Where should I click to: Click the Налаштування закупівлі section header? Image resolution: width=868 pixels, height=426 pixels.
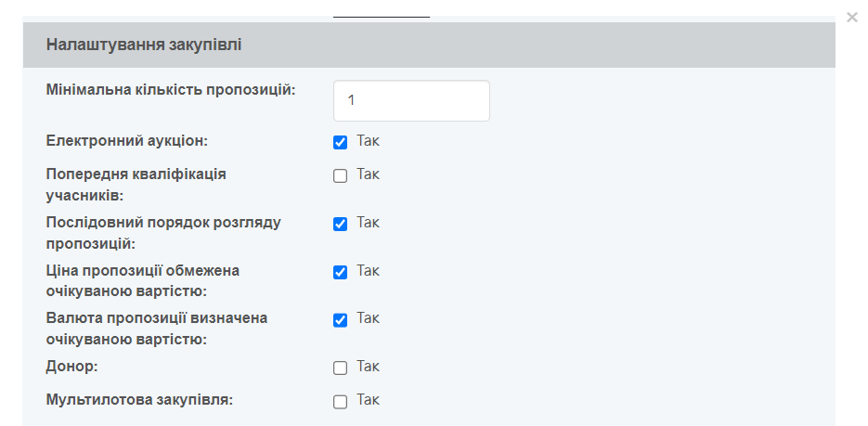429,45
